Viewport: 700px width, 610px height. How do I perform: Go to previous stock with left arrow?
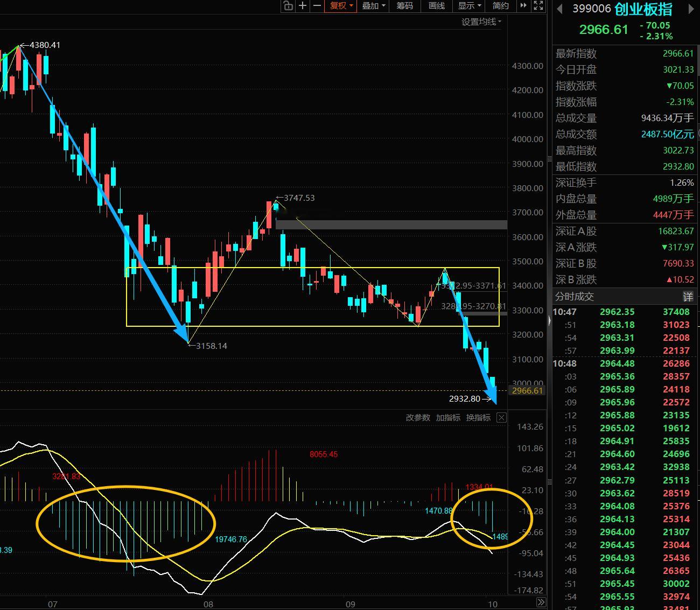pyautogui.click(x=559, y=9)
